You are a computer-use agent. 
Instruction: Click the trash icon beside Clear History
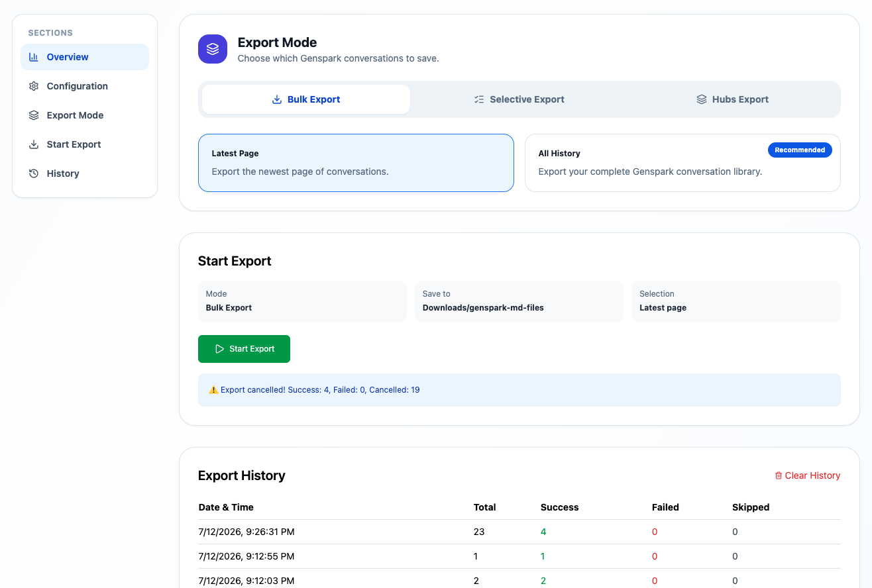tap(779, 475)
